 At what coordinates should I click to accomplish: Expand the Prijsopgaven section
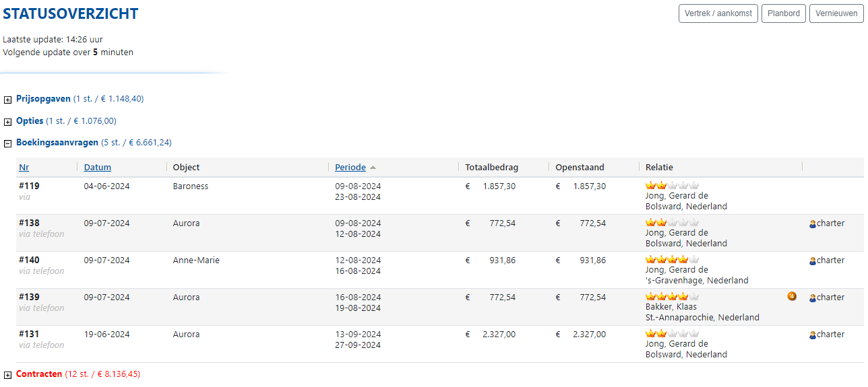8,100
